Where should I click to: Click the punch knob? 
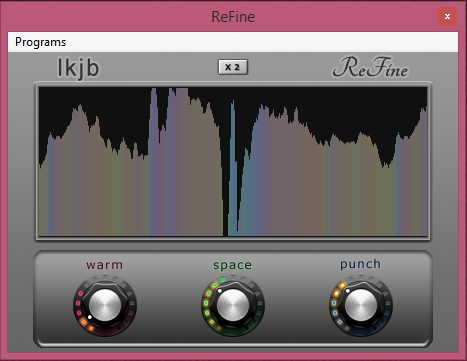pos(361,305)
